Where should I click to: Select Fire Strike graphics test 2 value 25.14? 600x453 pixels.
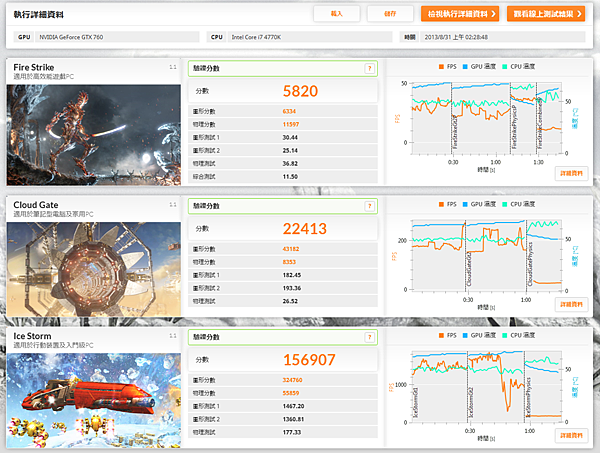click(290, 150)
